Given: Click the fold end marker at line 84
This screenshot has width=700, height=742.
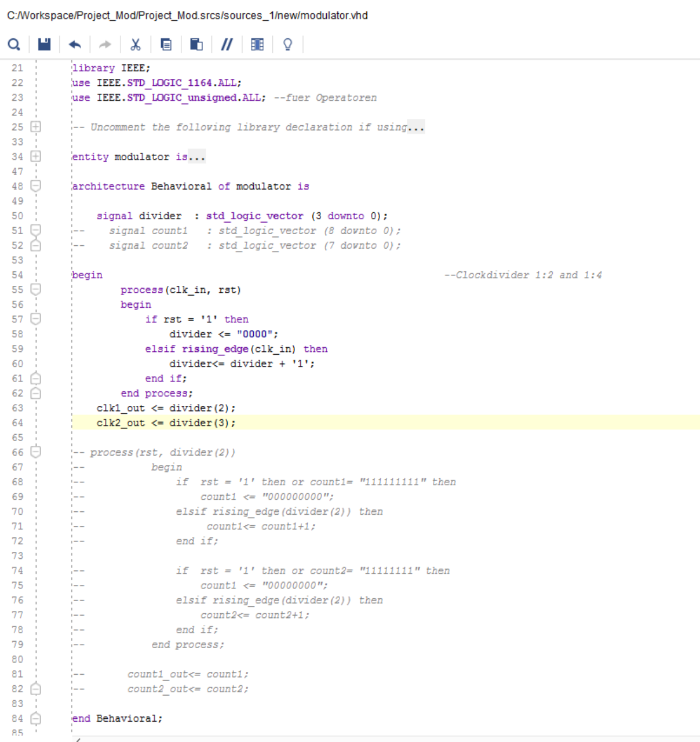Looking at the screenshot, I should point(35,718).
